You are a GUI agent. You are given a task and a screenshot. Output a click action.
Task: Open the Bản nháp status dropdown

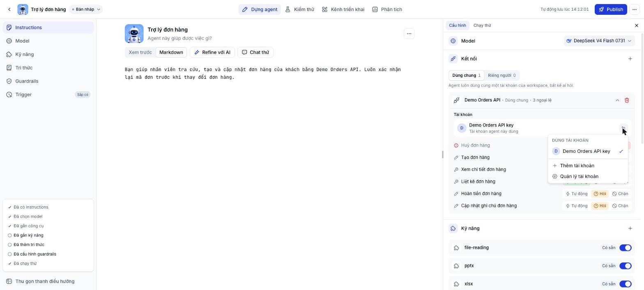(x=86, y=9)
